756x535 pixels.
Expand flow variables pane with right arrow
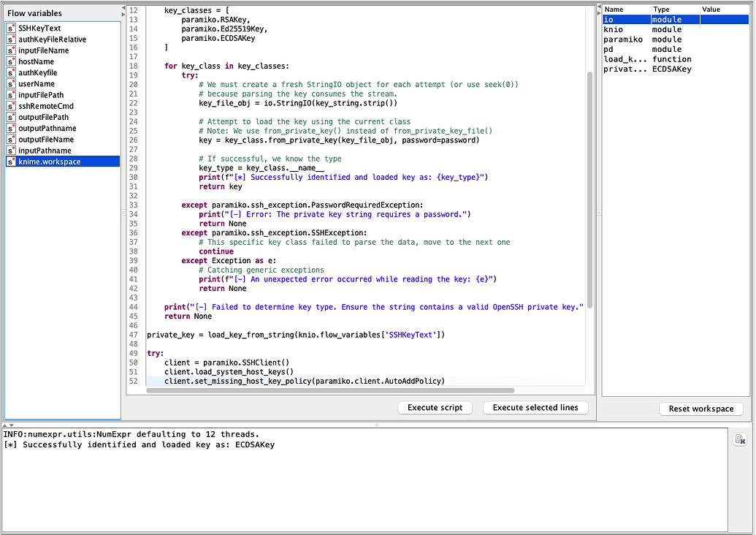coord(123,14)
